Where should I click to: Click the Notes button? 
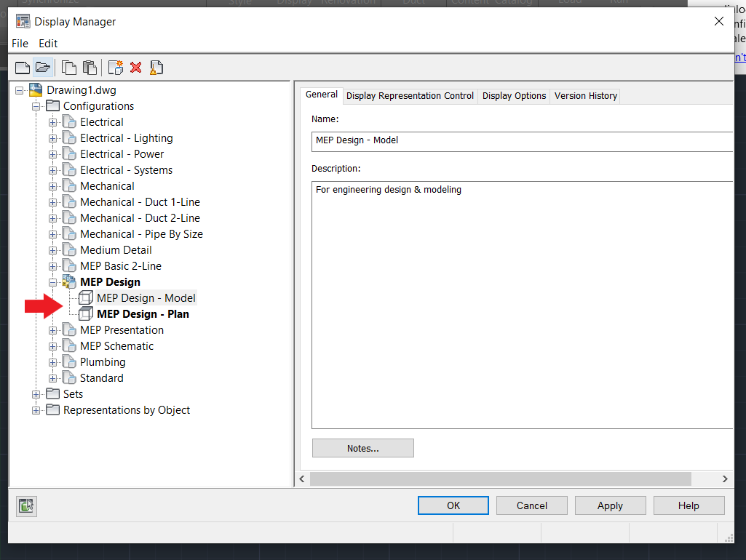click(x=362, y=447)
